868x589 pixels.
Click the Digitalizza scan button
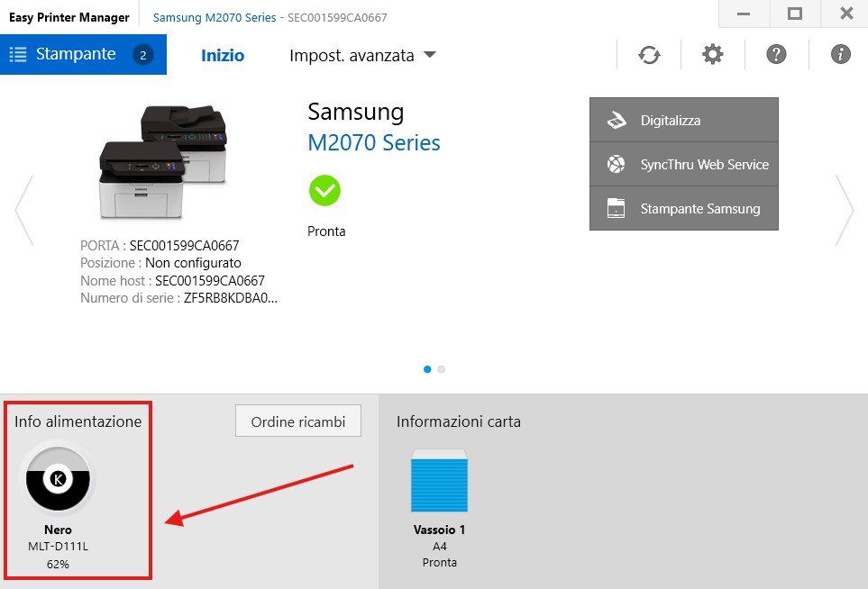click(x=683, y=120)
